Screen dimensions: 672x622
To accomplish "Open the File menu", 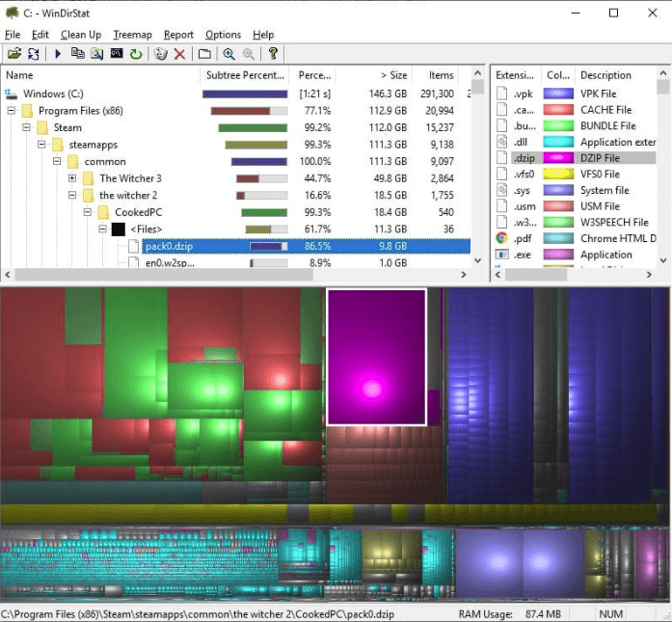I will 13,35.
